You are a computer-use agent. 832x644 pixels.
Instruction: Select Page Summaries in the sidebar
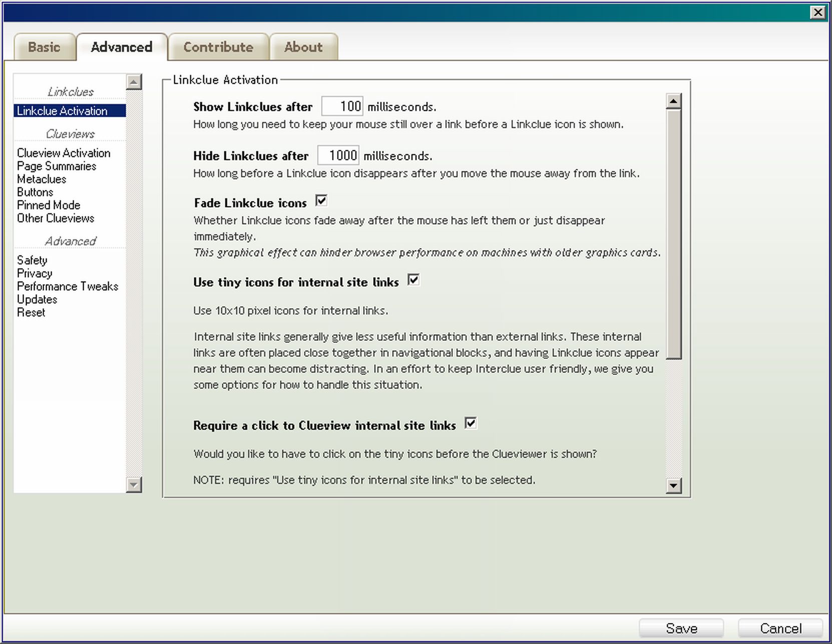tap(57, 166)
